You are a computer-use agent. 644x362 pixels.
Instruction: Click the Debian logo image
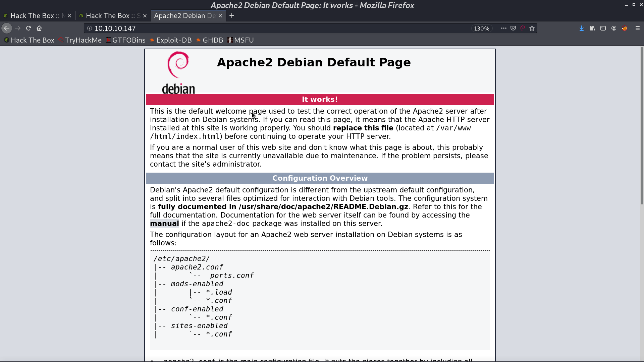[x=178, y=72]
